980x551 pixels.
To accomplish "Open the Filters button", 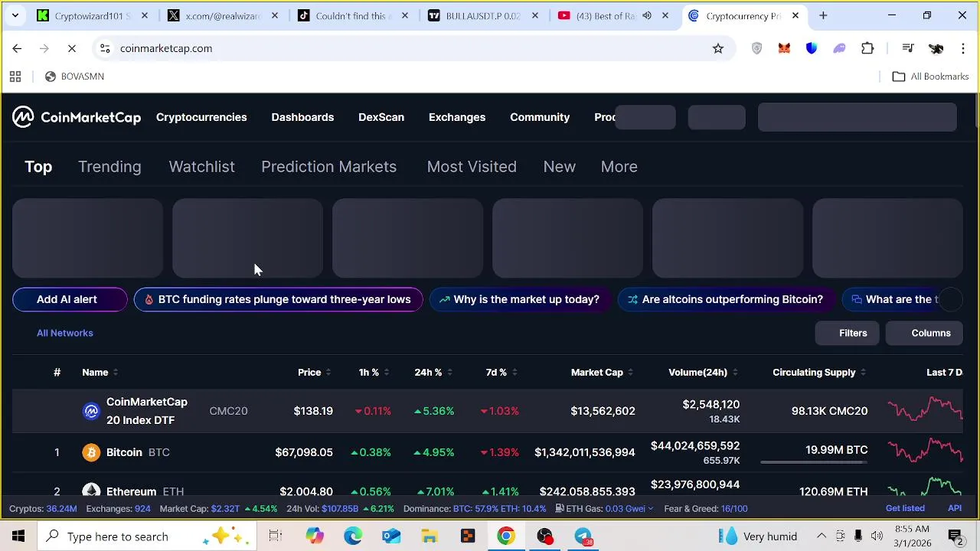I will (848, 333).
